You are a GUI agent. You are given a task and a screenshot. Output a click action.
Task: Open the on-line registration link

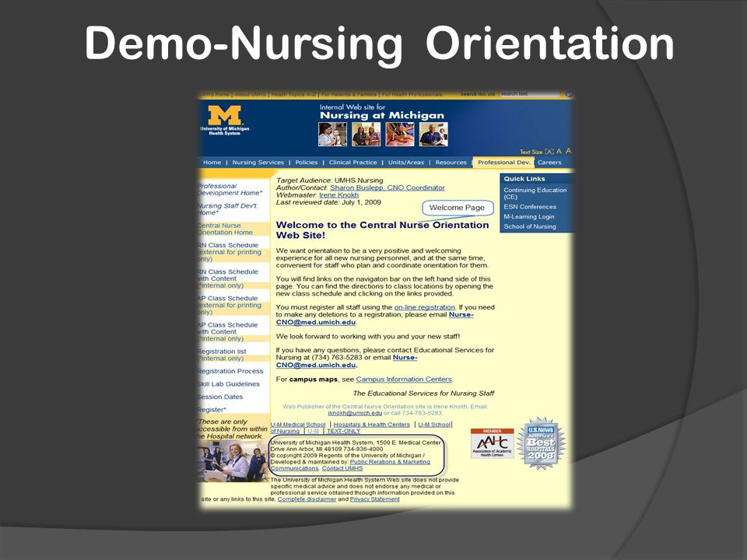click(x=425, y=307)
